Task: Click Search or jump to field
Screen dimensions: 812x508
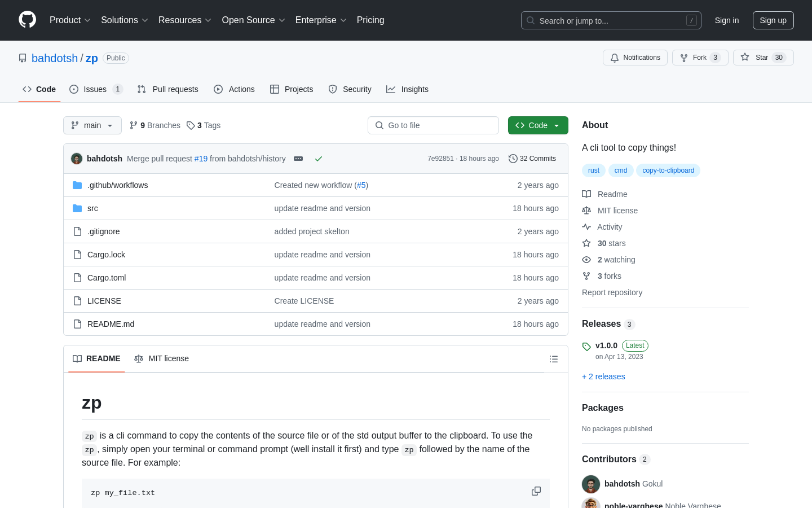Action: 611,20
